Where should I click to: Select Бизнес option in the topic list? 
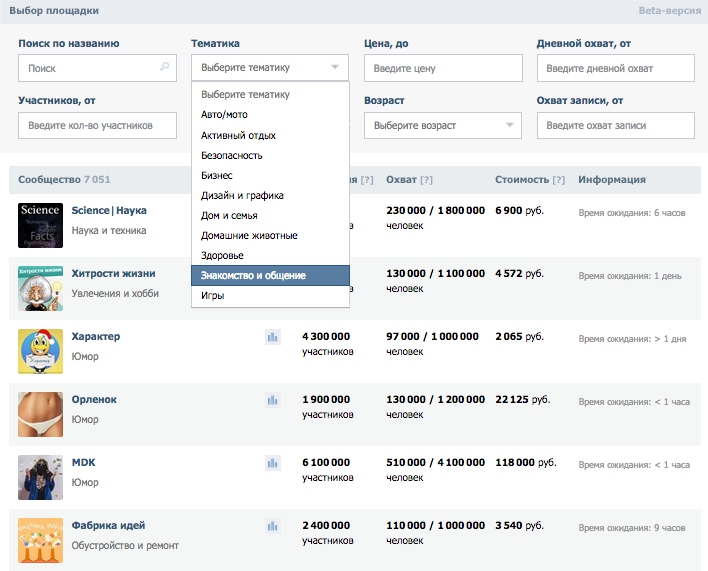click(270, 175)
